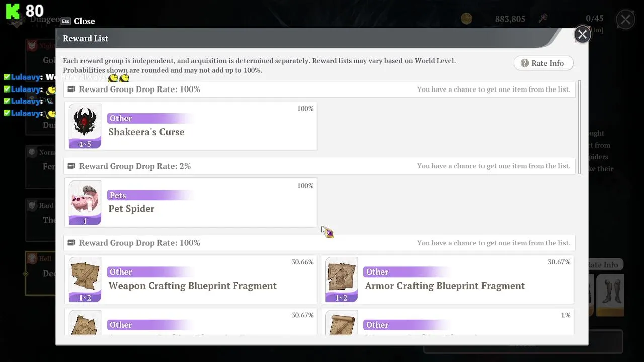
Task: Click the drop rate ticket icon in the 2% group header
Action: 71,166
